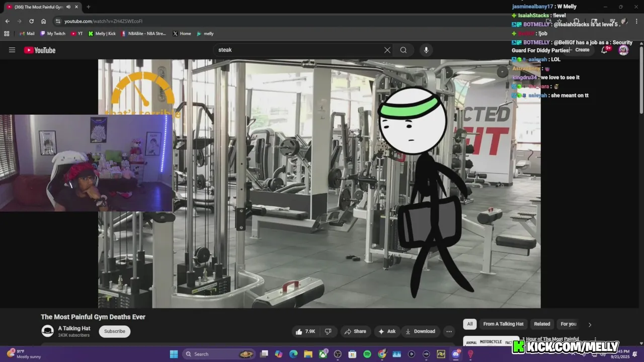Viewport: 644px width, 362px height.
Task: Open the YouTube account avatar menu
Action: click(x=623, y=50)
